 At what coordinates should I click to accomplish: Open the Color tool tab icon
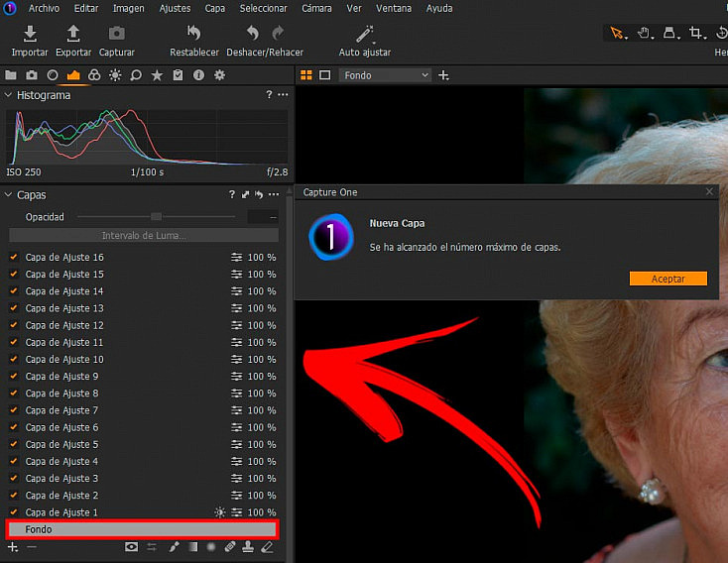94,75
